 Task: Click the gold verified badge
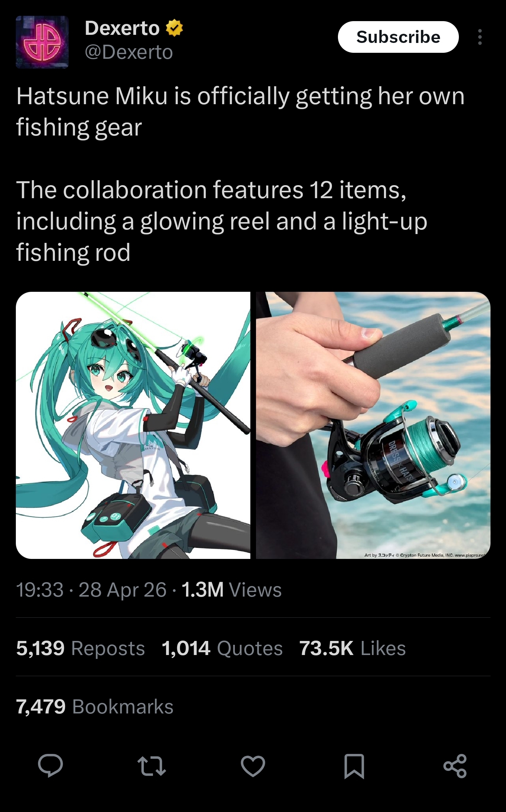pyautogui.click(x=174, y=28)
